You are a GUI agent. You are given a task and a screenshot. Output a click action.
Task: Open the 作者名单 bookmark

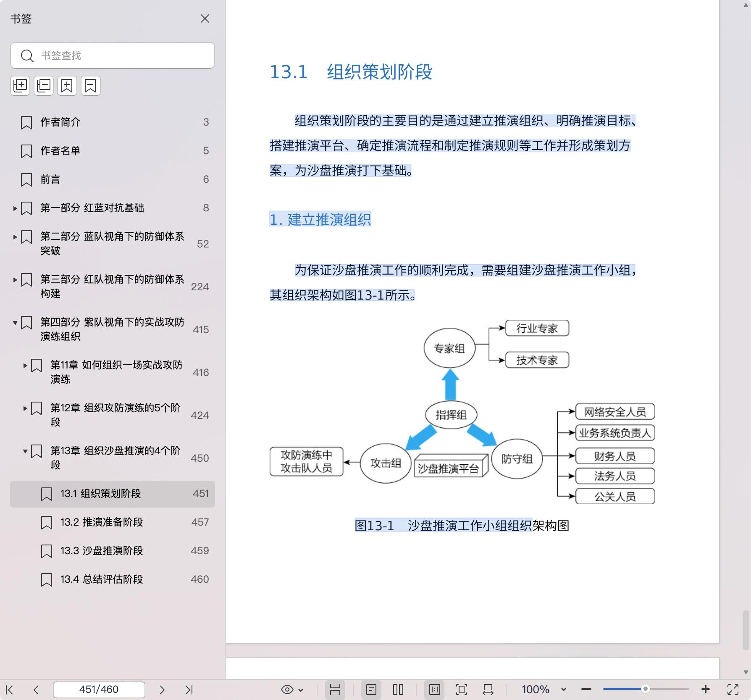tap(113, 151)
